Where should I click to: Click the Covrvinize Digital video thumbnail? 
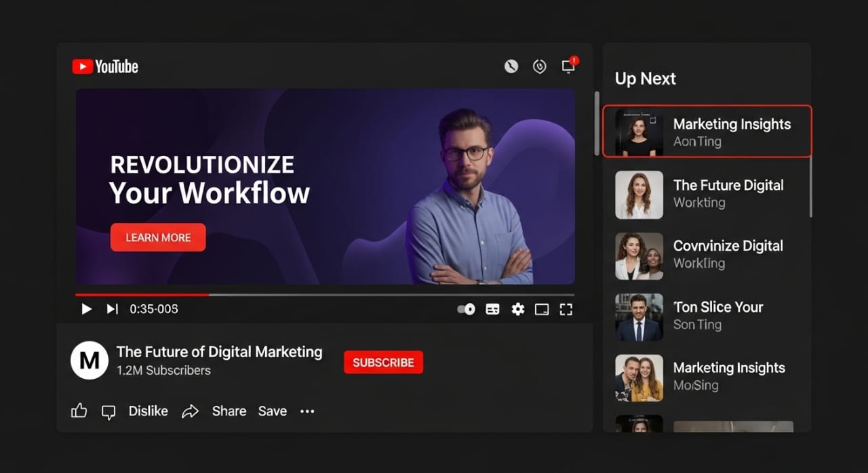tap(639, 256)
